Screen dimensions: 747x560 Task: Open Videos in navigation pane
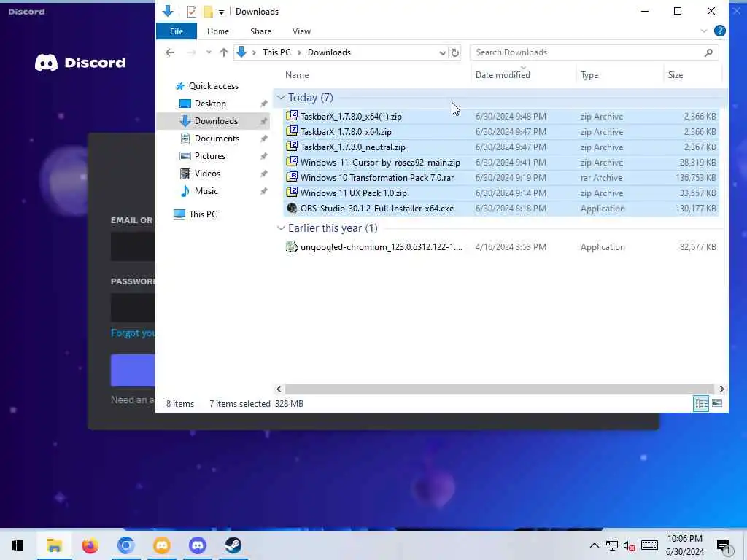206,174
